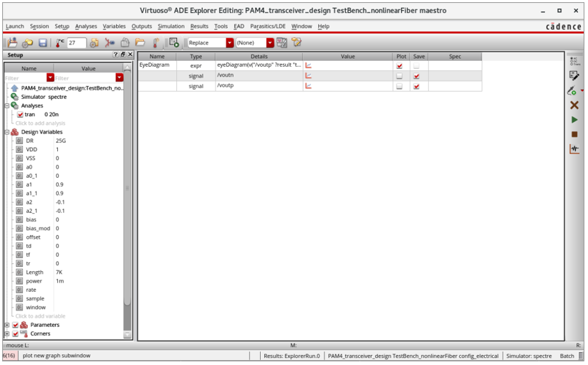588x365 pixels.
Task: Click the Name filter text field
Action: [x=26, y=77]
